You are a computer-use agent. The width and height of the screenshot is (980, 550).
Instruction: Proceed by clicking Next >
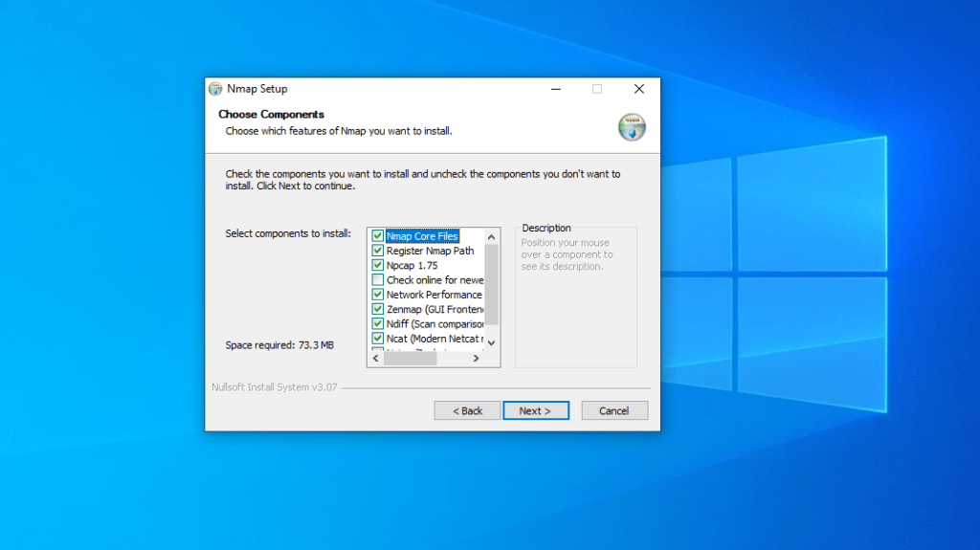pyautogui.click(x=536, y=410)
